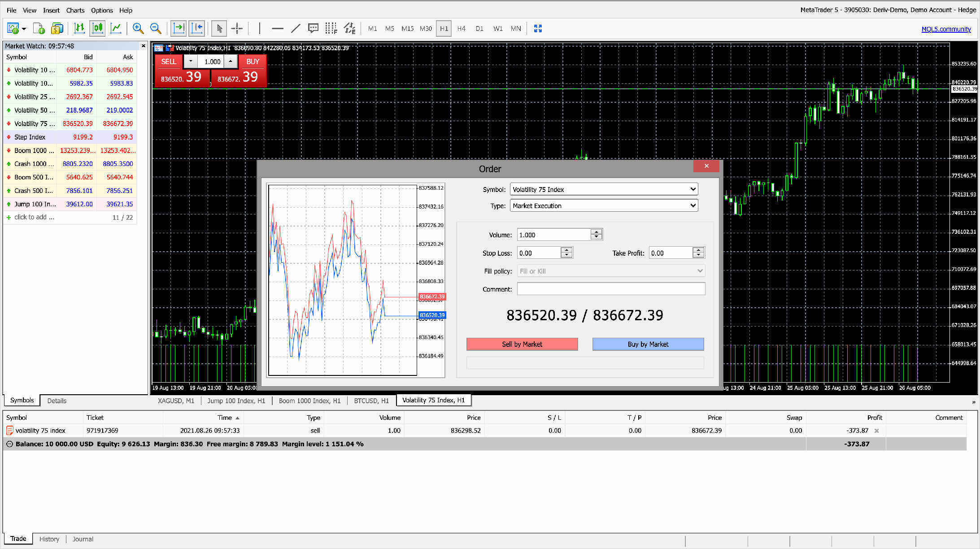Open the MQL5.community link
980x549 pixels.
tap(946, 29)
